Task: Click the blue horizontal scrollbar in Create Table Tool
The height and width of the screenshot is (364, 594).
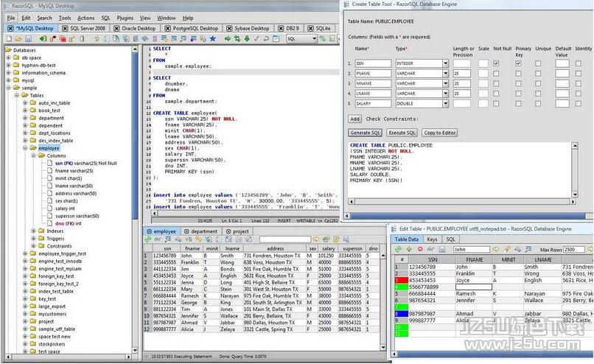Action: tap(468, 216)
